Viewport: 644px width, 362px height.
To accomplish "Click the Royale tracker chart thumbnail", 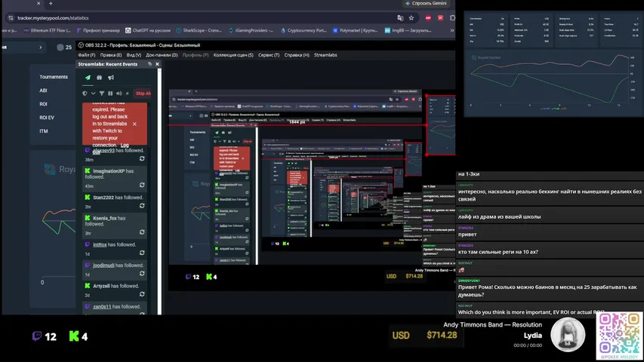I will coord(552,84).
